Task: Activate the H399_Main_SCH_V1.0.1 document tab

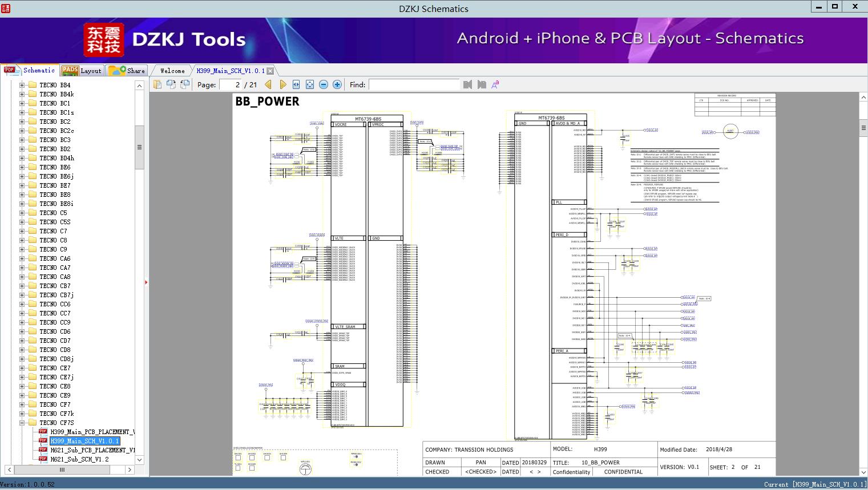Action: [231, 71]
